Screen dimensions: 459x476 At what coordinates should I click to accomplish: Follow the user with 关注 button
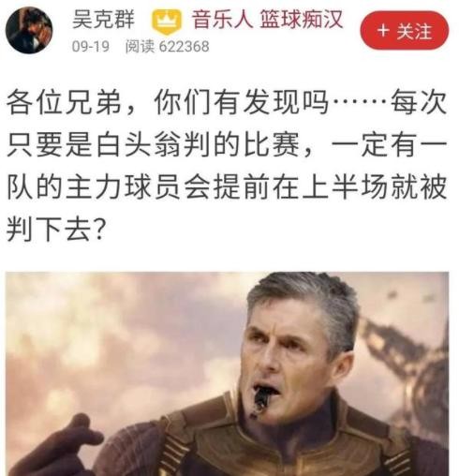[x=405, y=30]
